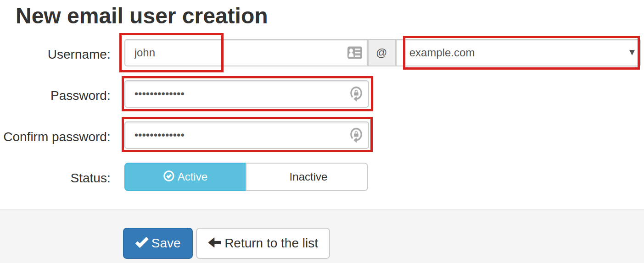This screenshot has height=263, width=644.
Task: Open the example.com domain dropdown
Action: tap(514, 53)
